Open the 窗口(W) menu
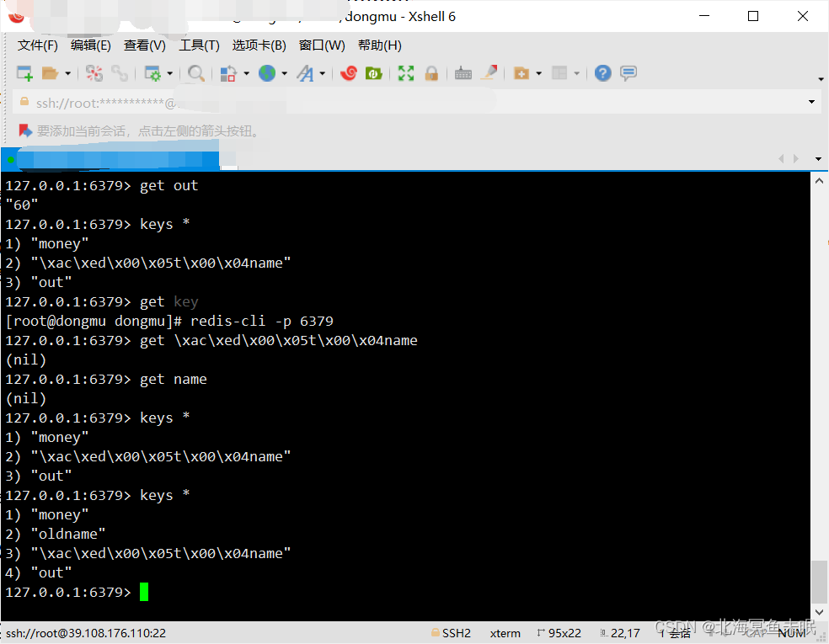This screenshot has height=644, width=829. point(322,45)
